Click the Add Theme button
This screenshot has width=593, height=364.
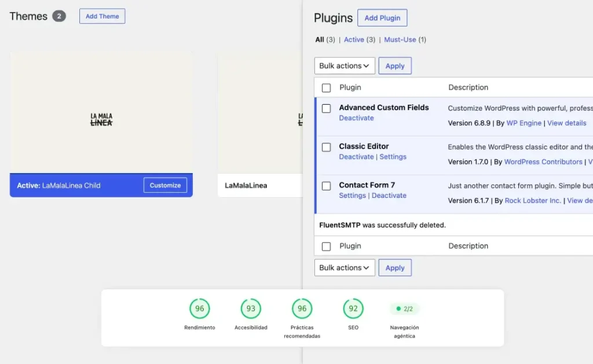[x=102, y=16]
